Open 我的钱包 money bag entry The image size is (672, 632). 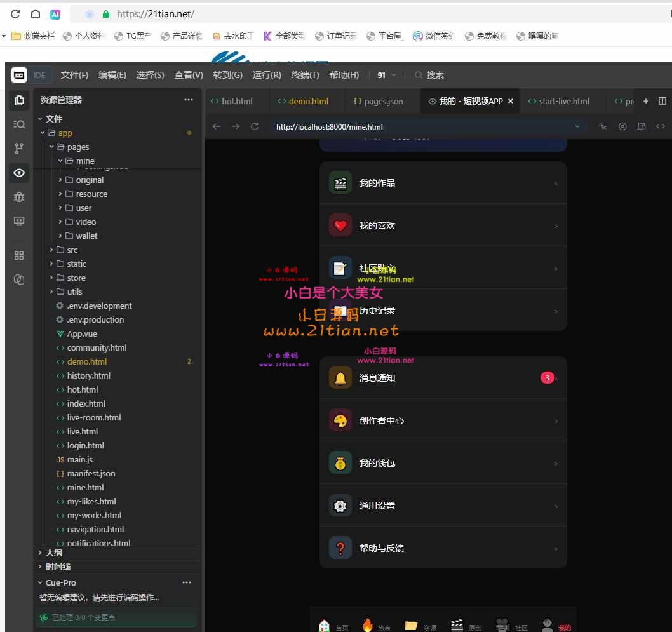(x=443, y=463)
